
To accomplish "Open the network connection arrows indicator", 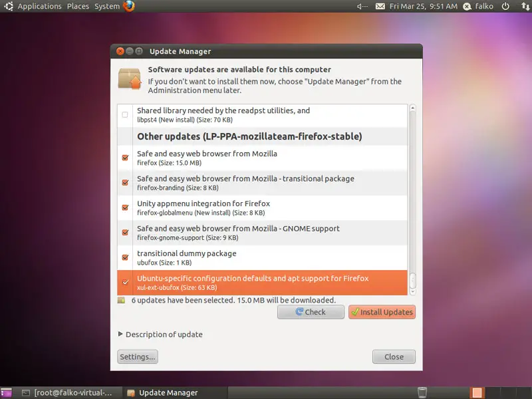I will point(525,6).
